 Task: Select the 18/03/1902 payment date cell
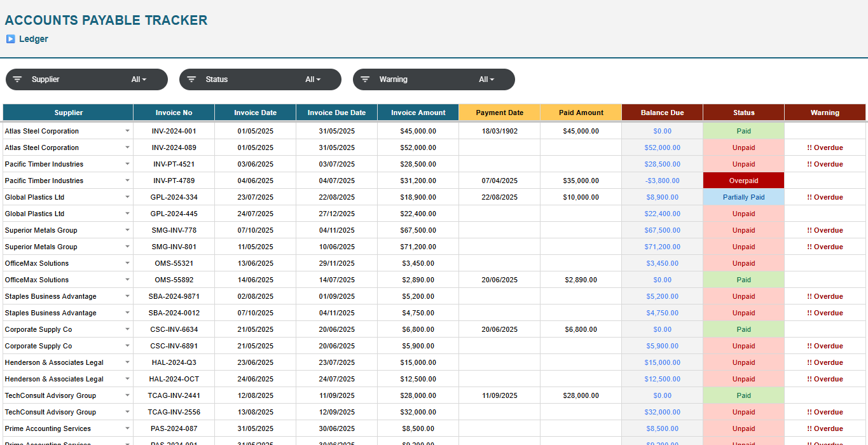499,131
